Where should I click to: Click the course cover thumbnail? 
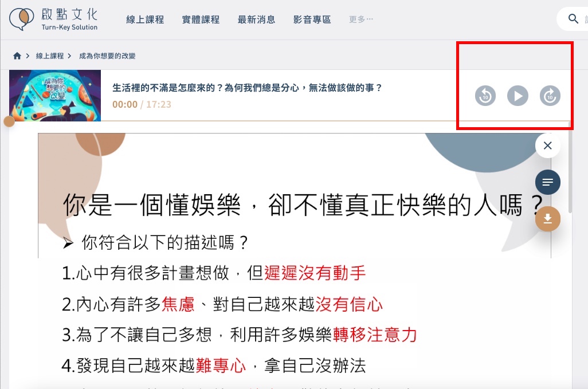point(55,96)
